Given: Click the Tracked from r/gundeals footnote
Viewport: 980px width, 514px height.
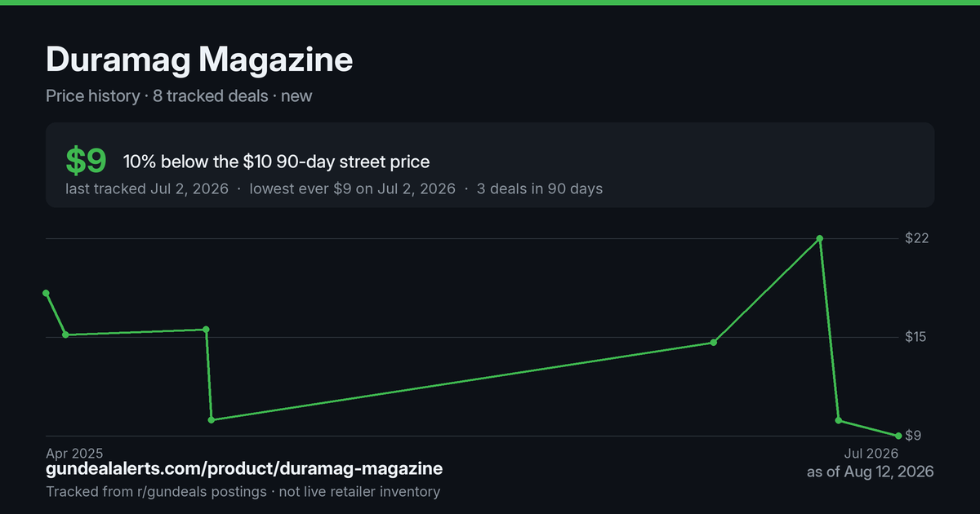Looking at the screenshot, I should coord(243,491).
